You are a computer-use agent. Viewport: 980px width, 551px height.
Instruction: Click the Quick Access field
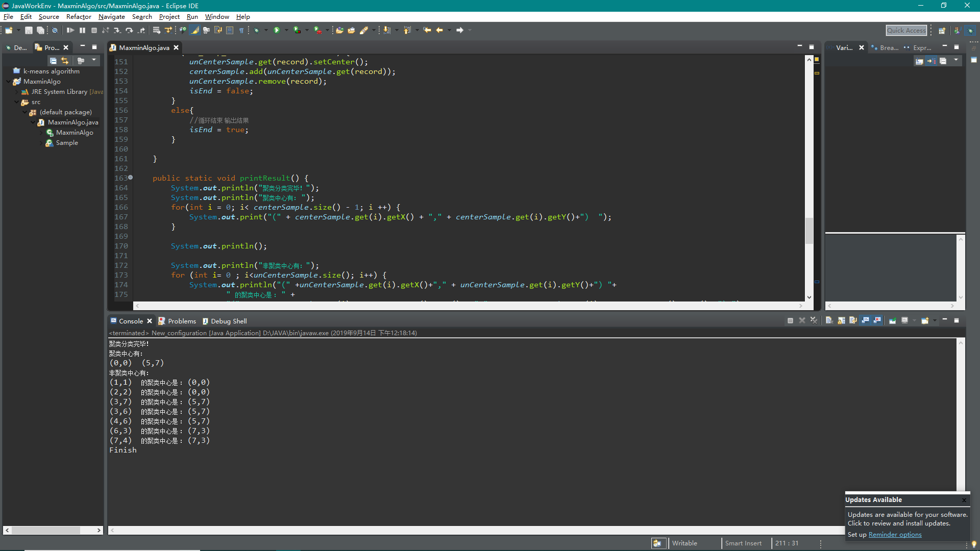906,31
